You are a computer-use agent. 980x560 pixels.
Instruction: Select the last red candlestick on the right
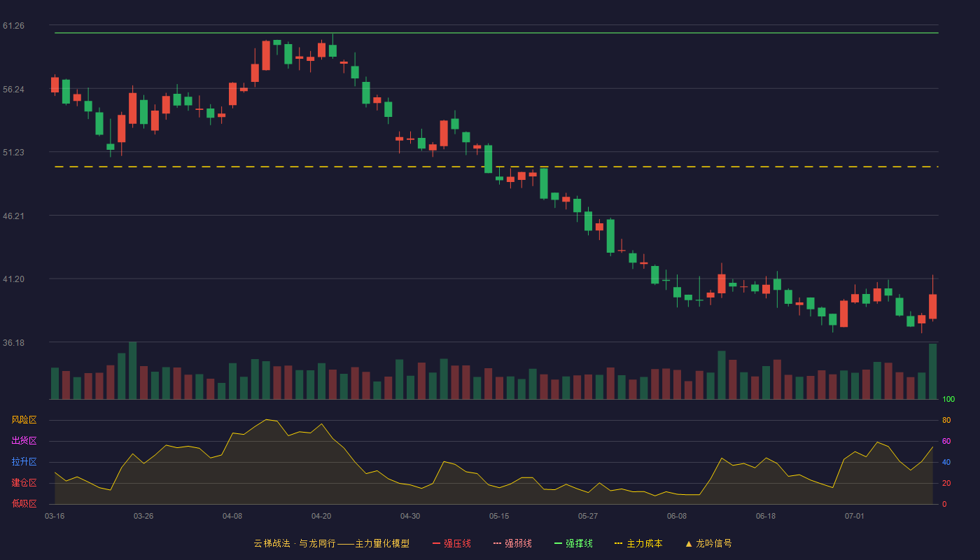pos(932,307)
